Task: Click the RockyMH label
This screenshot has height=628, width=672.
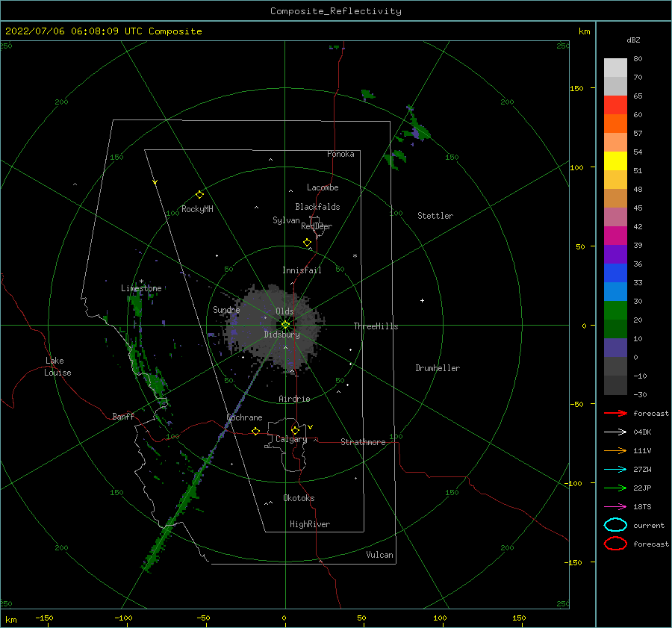Action: (197, 209)
